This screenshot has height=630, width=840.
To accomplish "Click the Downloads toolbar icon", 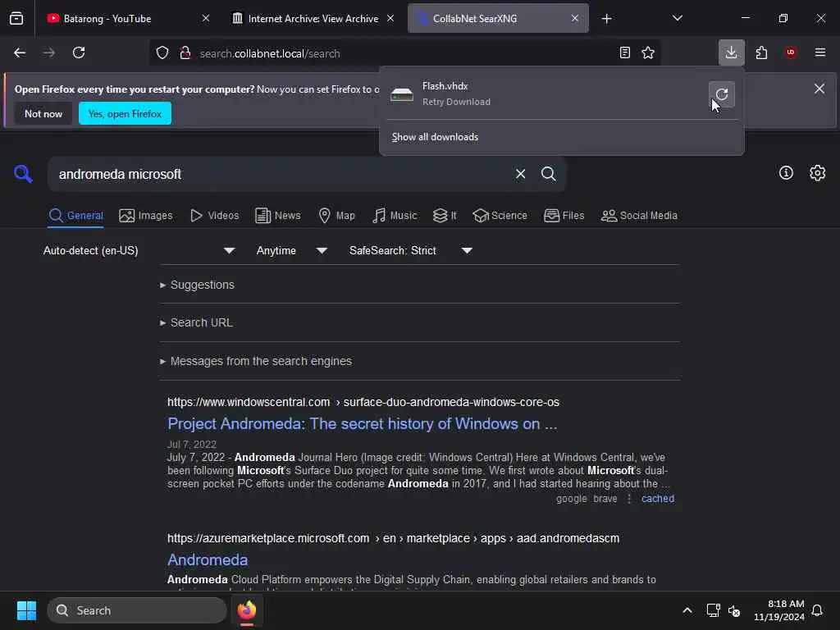I will coord(731,52).
